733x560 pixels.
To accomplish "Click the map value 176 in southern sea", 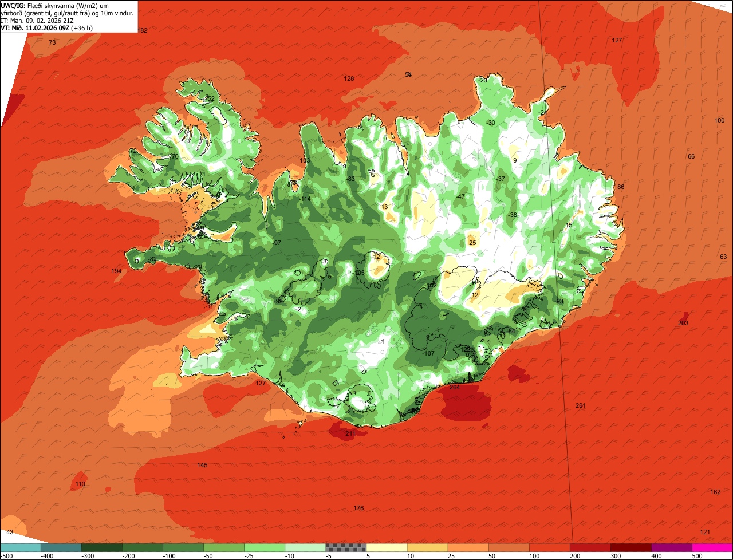I will pos(358,508).
